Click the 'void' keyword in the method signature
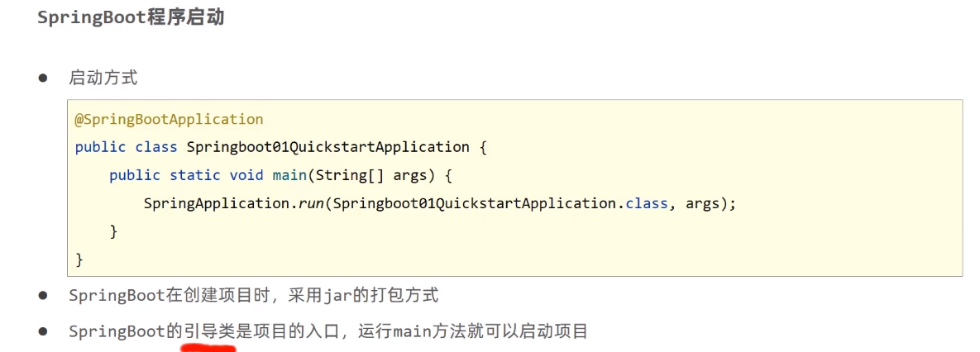980x352 pixels. [246, 175]
